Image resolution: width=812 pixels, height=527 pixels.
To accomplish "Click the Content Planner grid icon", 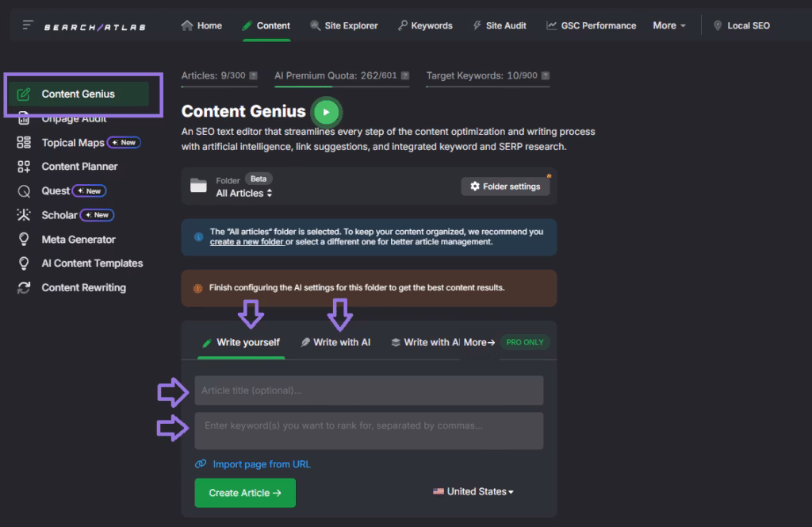I will point(24,167).
